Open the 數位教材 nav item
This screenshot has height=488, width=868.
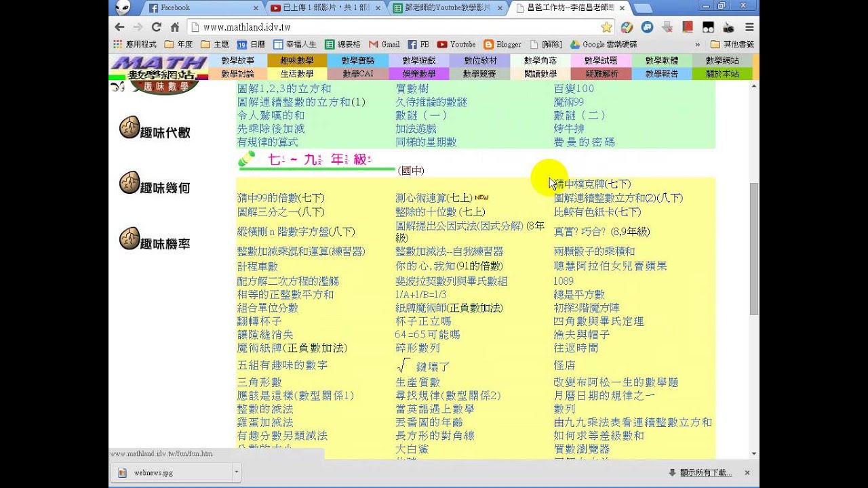[480, 60]
